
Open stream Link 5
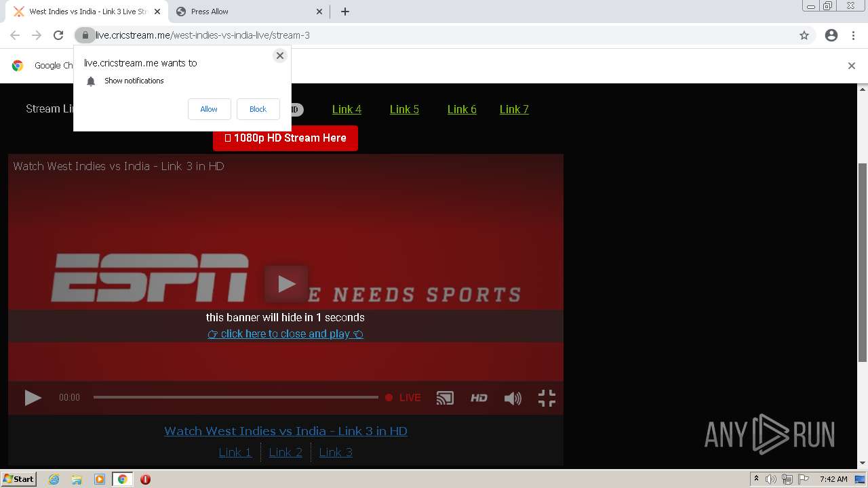[x=404, y=109]
